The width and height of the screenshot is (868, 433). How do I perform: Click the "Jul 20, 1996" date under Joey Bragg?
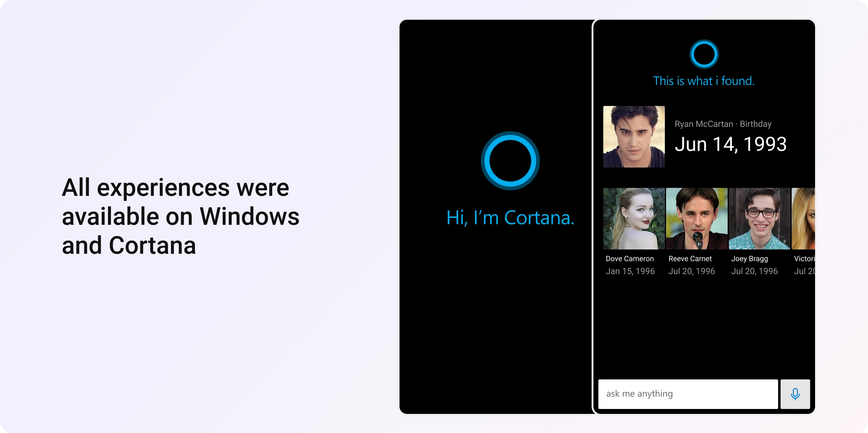754,271
